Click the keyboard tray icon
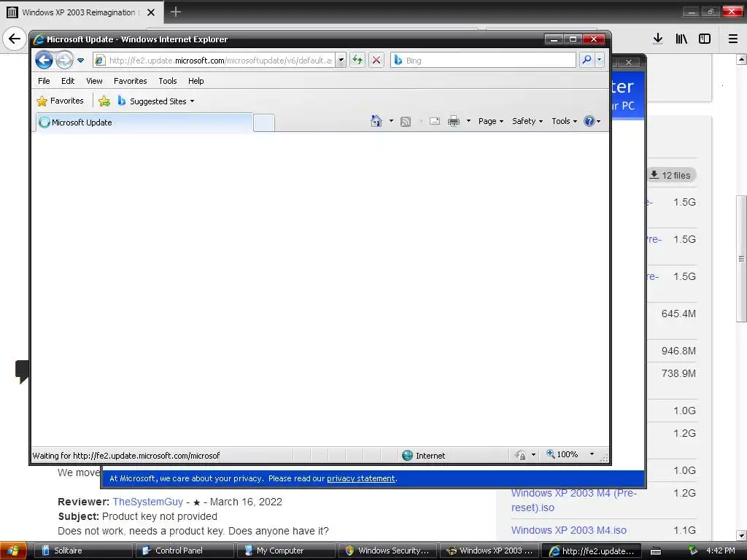 pyautogui.click(x=656, y=551)
